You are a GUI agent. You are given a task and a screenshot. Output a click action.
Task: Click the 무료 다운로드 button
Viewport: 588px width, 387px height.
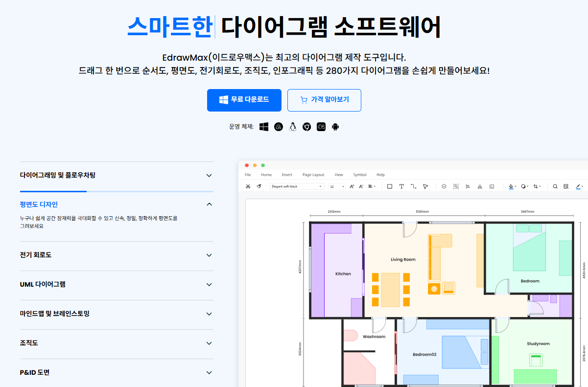pyautogui.click(x=244, y=100)
